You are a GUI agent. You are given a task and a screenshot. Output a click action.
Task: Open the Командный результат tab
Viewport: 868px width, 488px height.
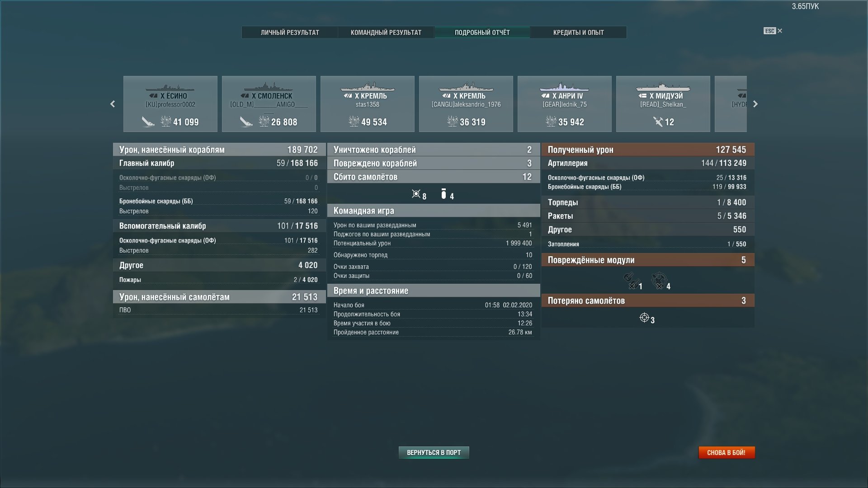click(x=386, y=33)
